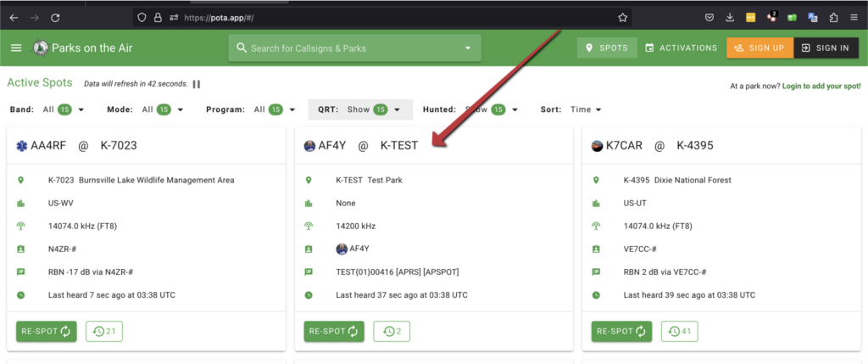Click the K7CAR callsign in the card header

(625, 146)
